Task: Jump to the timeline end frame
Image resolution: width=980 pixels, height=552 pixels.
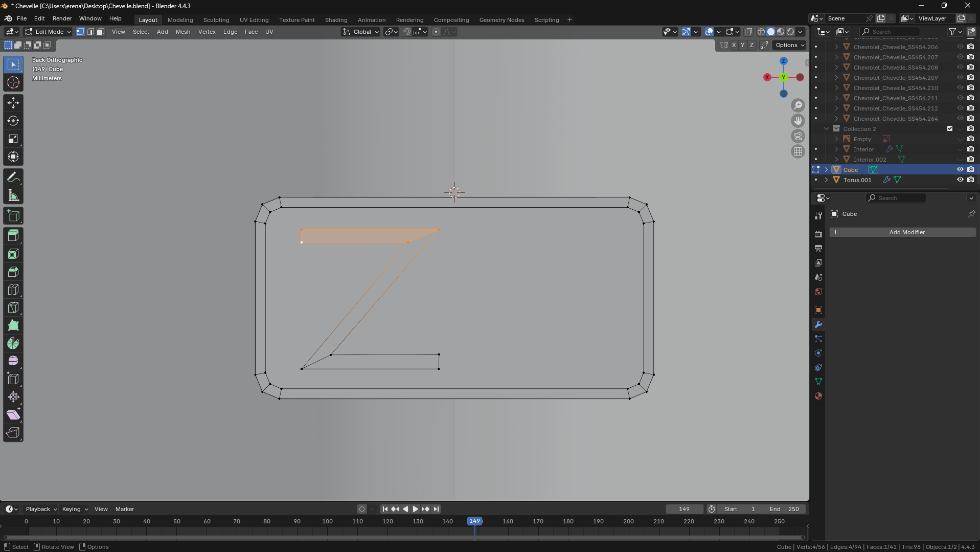Action: click(x=436, y=509)
